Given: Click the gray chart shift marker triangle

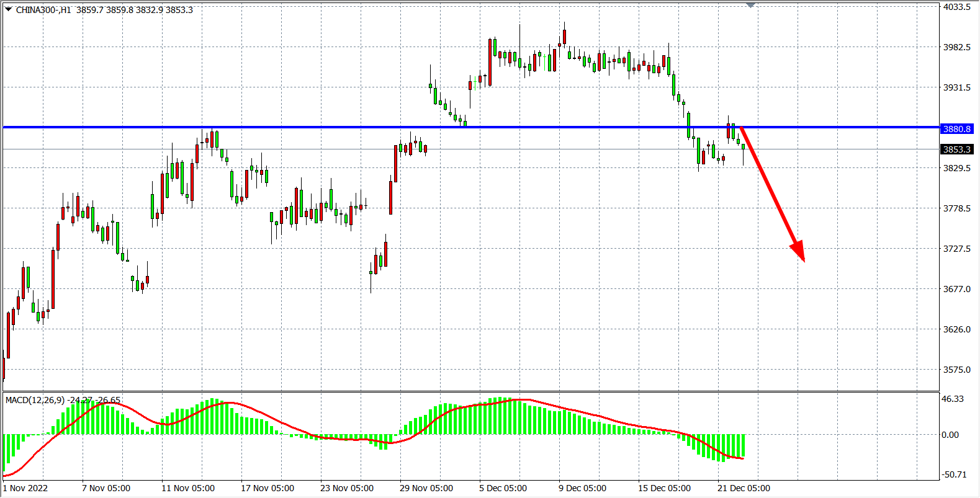Looking at the screenshot, I should tap(750, 5).
